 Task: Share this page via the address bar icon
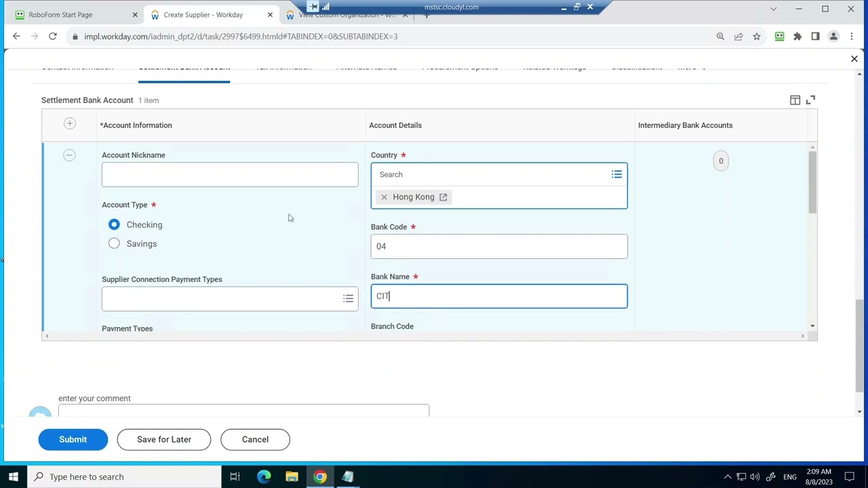(x=738, y=37)
